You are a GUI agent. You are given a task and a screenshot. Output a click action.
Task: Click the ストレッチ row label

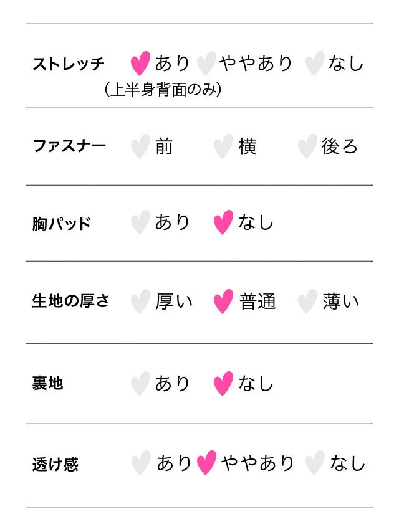click(69, 64)
